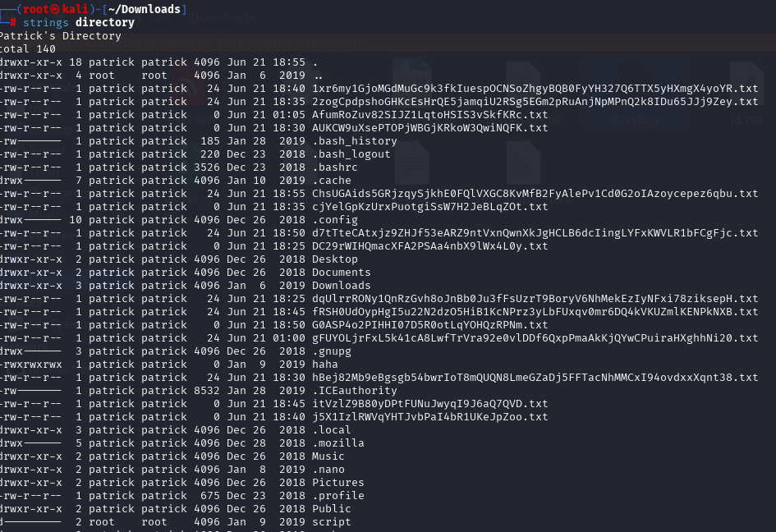
Task: Select the .bash_history file name
Action: click(355, 141)
